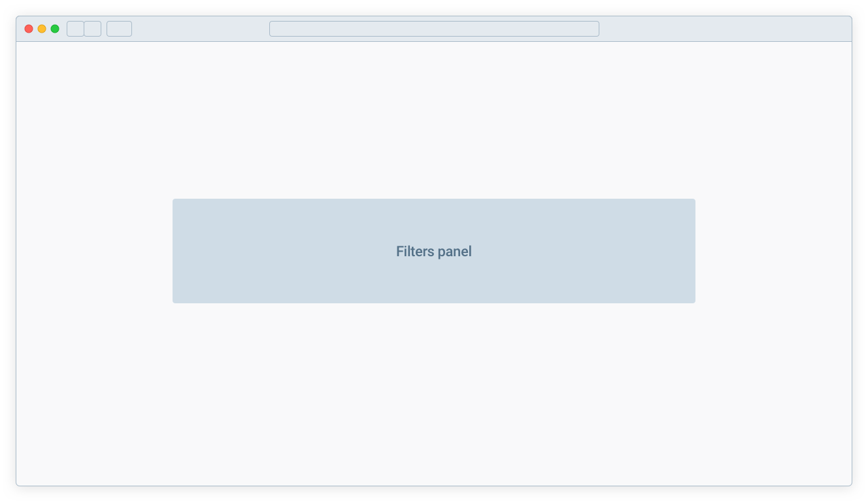The height and width of the screenshot is (502, 868).
Task: Click the red traffic light dot
Action: click(x=29, y=29)
